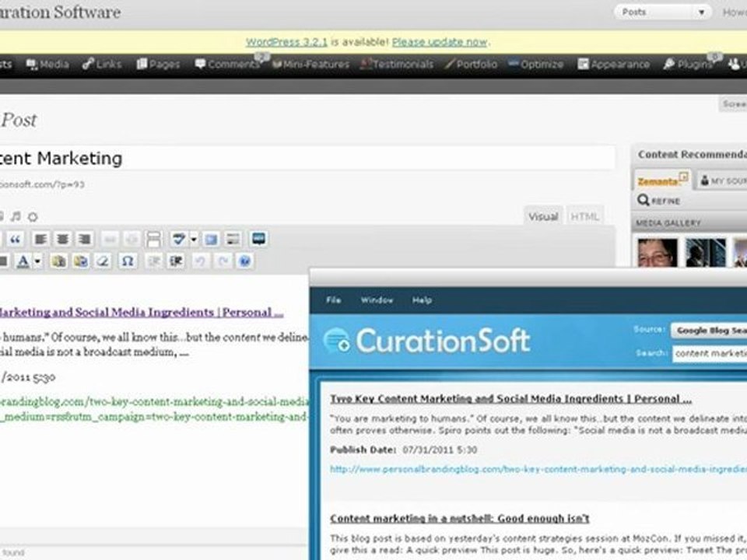Open the Mini-Features admin menu
The image size is (747, 560).
pyautogui.click(x=310, y=65)
